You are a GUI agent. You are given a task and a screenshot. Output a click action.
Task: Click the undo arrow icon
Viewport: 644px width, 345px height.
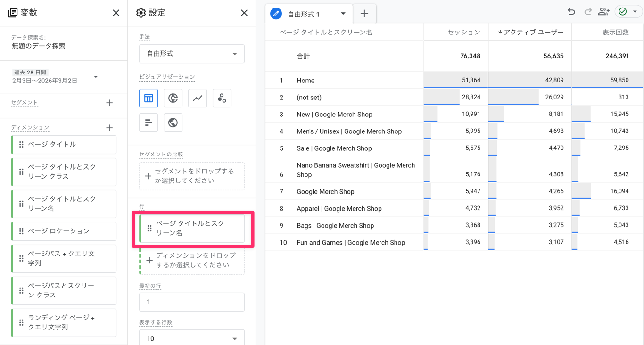pyautogui.click(x=571, y=12)
